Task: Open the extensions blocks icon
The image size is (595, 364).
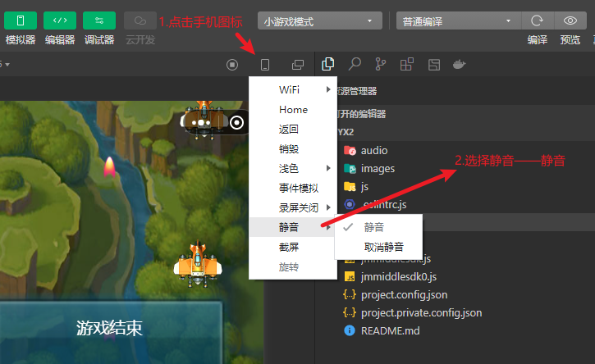Action: (x=407, y=64)
